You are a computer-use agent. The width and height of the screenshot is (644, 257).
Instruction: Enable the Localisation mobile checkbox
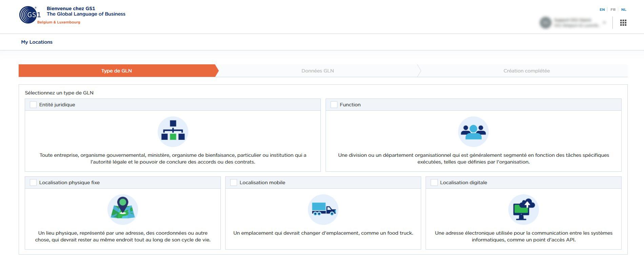click(x=234, y=183)
